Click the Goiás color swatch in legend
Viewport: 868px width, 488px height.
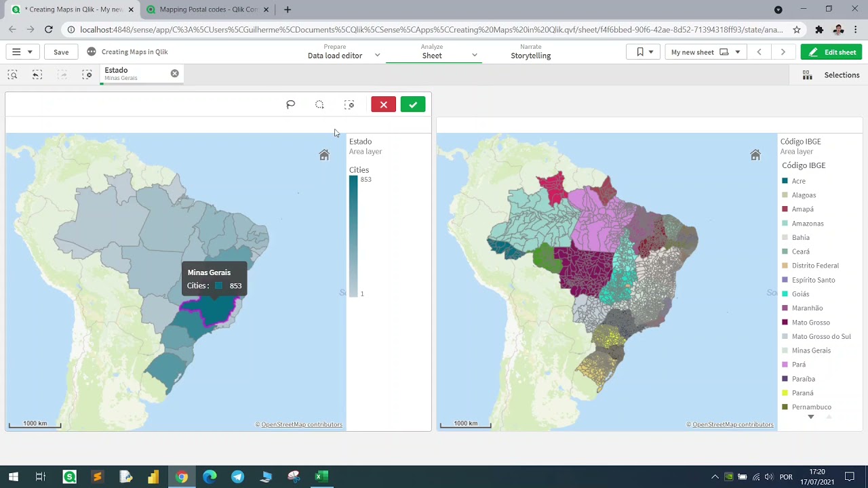[x=785, y=294]
